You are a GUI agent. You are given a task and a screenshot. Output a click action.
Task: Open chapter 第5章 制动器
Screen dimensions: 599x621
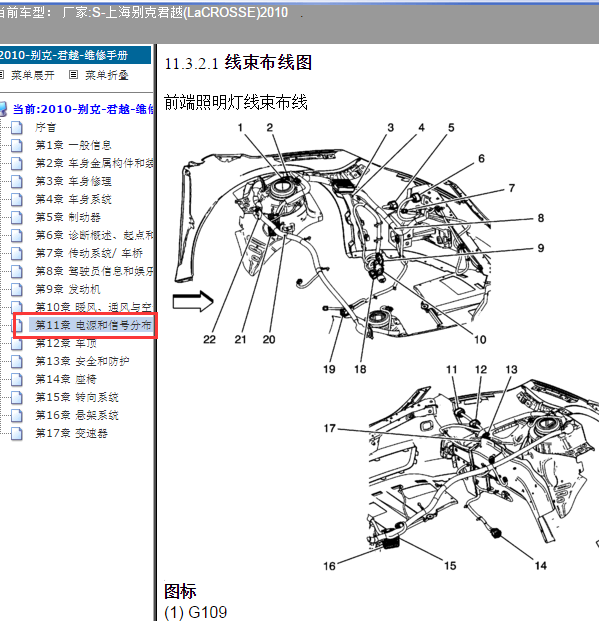click(x=68, y=217)
